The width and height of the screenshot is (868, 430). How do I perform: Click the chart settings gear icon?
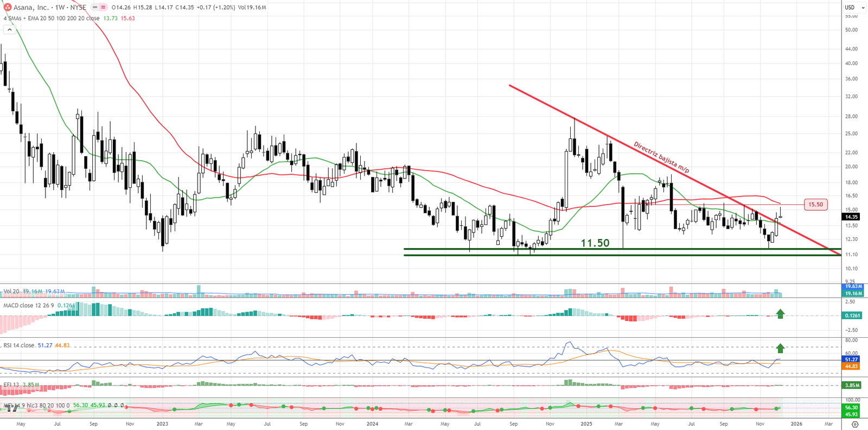[855, 424]
